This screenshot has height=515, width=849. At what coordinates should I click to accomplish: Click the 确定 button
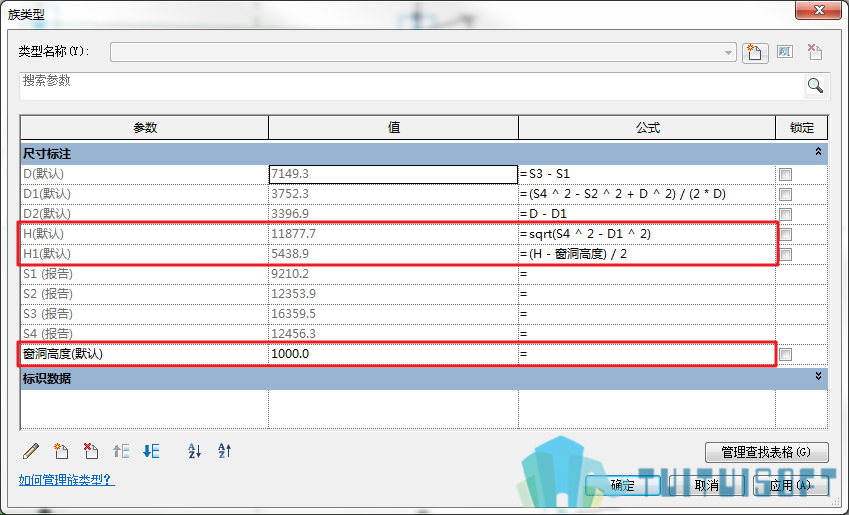(x=623, y=485)
